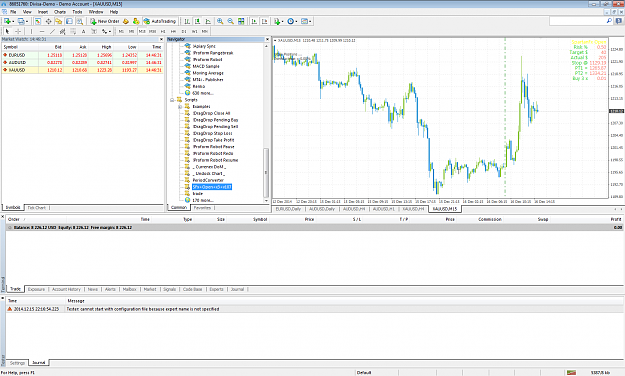Select EURUSD row in Market Watch
This screenshot has width=625, height=376.
pyautogui.click(x=82, y=55)
